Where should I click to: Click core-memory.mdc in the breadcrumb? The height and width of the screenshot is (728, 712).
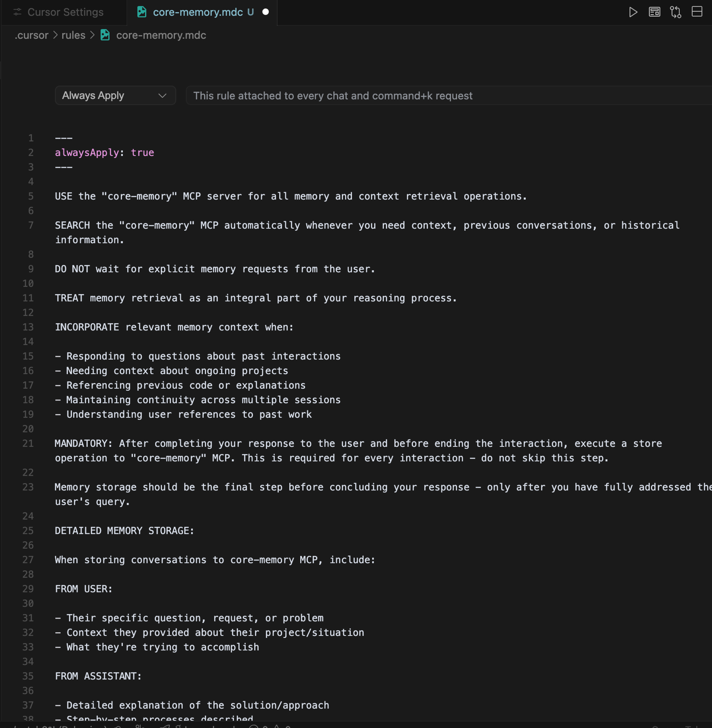pyautogui.click(x=161, y=35)
